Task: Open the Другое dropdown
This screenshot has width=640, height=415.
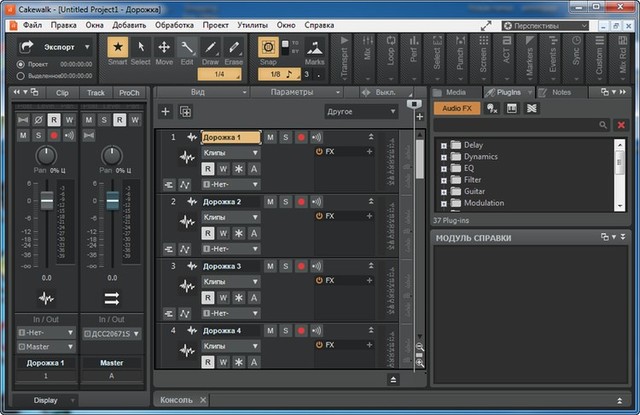Action: [x=361, y=112]
